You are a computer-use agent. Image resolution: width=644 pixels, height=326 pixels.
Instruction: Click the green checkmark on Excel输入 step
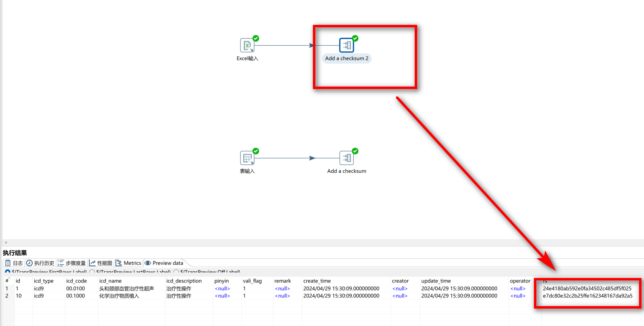(255, 38)
